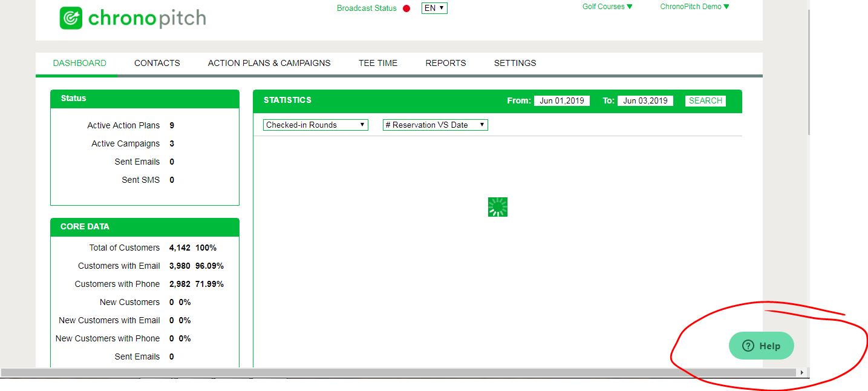The width and height of the screenshot is (868, 391).
Task: Open the Tee Time tab
Action: (378, 63)
